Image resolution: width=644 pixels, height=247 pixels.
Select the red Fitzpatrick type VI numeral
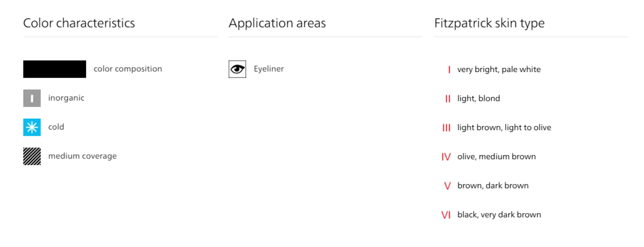click(446, 215)
